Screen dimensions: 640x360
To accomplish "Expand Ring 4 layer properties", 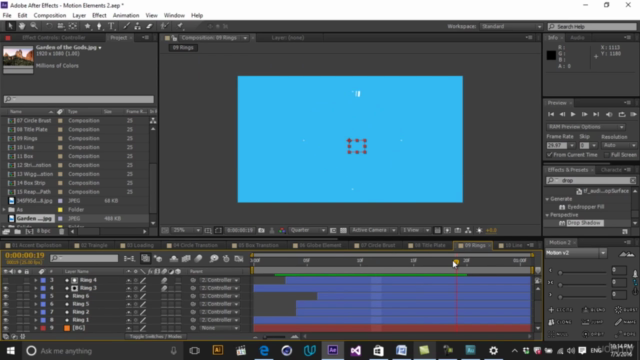I will click(x=36, y=280).
